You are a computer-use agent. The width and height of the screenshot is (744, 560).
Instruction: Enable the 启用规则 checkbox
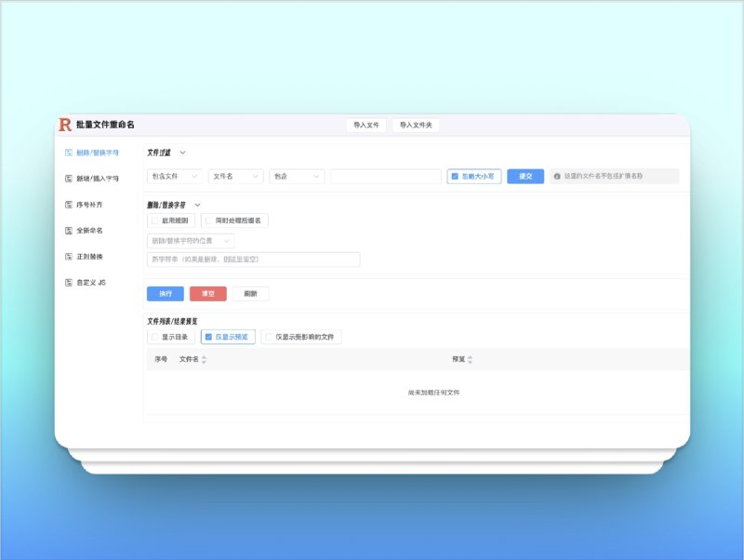point(154,220)
